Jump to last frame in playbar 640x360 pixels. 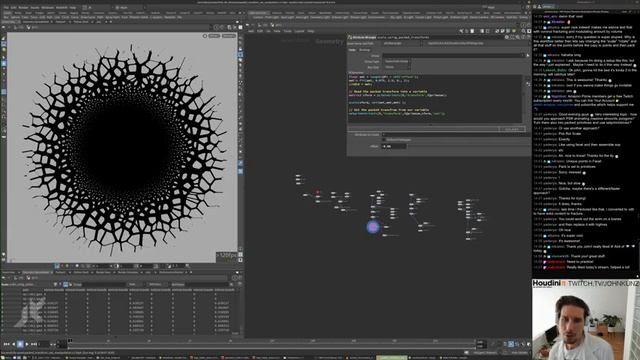pos(33,344)
